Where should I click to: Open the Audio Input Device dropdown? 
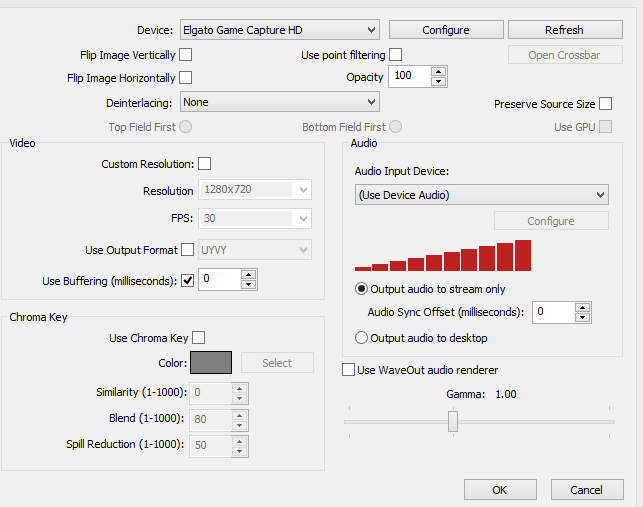[x=481, y=195]
